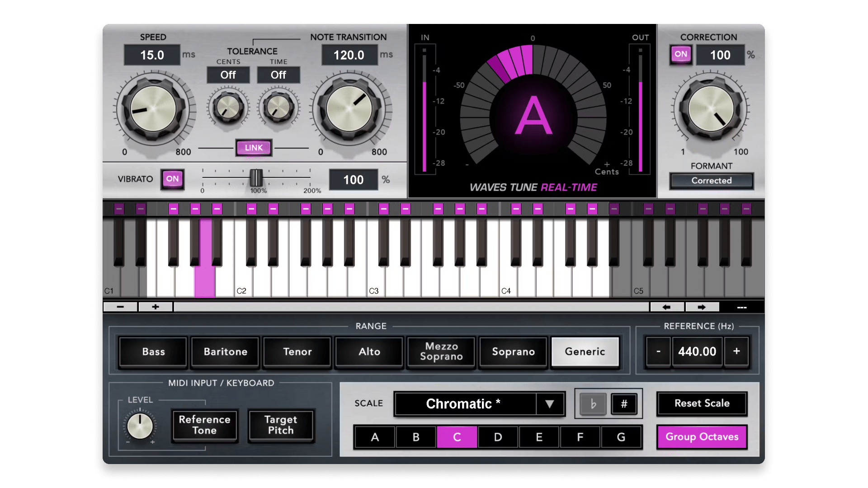Click the Group Octaves button
This screenshot has height=488, width=868.
click(x=701, y=437)
